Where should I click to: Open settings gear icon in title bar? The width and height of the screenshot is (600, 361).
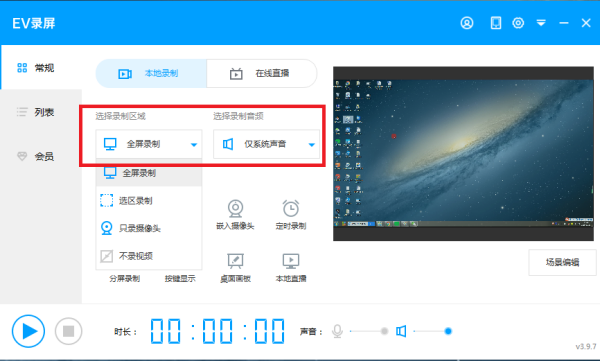point(518,23)
